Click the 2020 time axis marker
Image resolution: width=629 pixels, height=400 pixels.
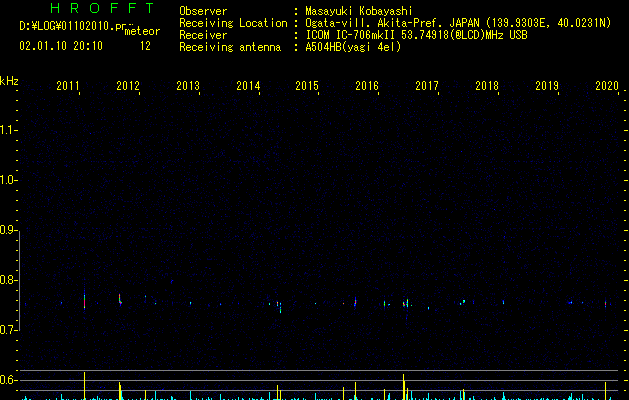click(x=607, y=86)
